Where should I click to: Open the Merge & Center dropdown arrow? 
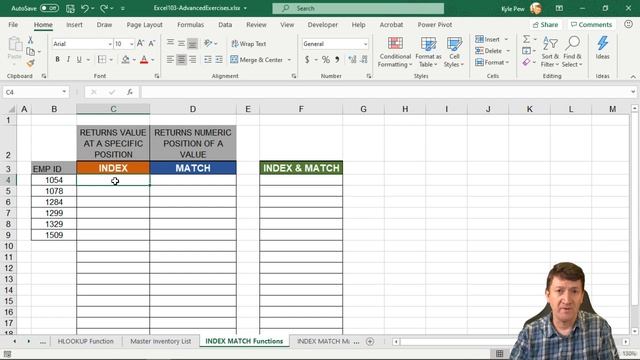[289, 60]
